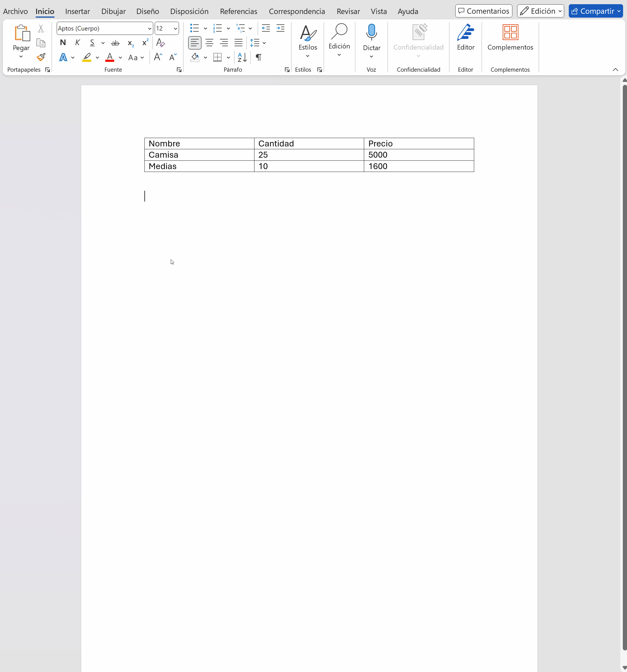Toggle strikethrough text formatting
Viewport: 627px width, 672px height.
pyautogui.click(x=115, y=43)
